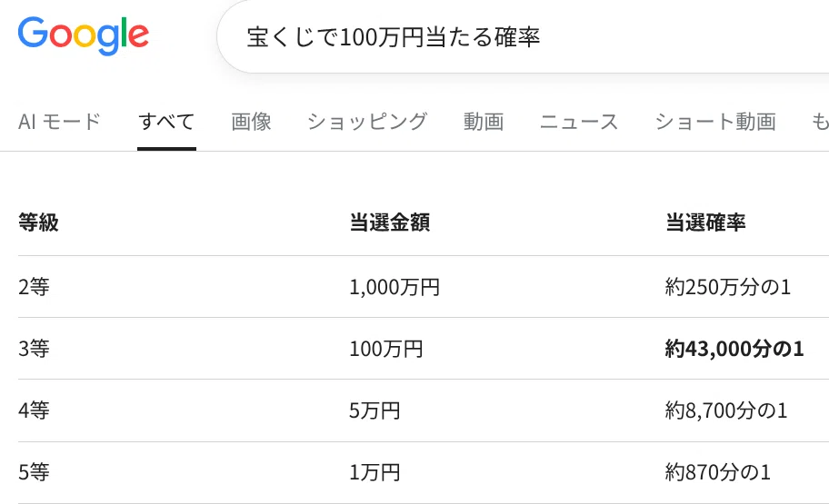Click the partially visible も tab
Image resolution: width=829 pixels, height=504 pixels.
pyautogui.click(x=820, y=122)
